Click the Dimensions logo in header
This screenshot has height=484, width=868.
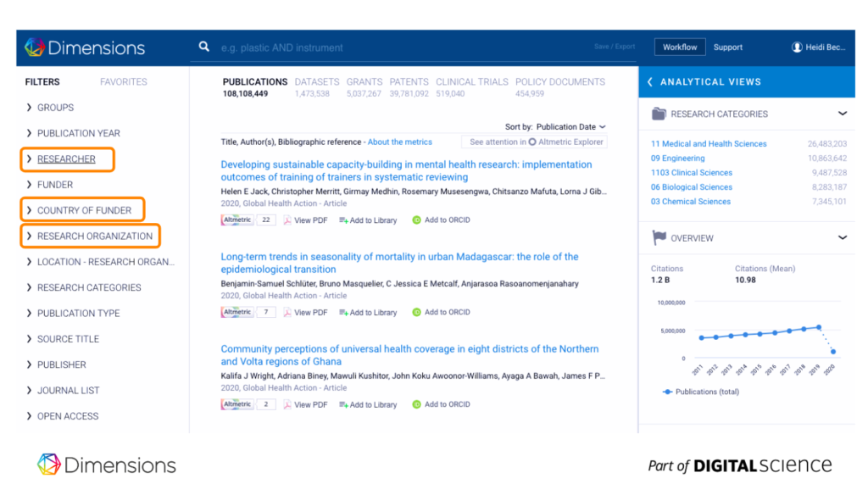click(85, 47)
